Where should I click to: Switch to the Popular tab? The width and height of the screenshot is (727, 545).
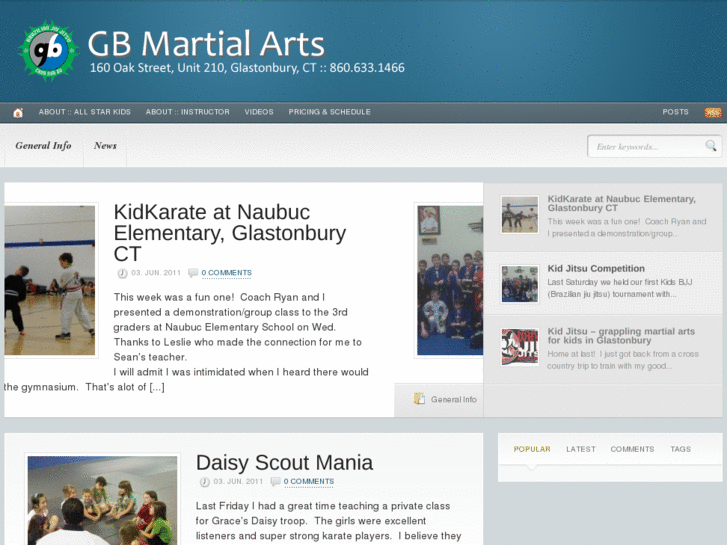(x=532, y=449)
